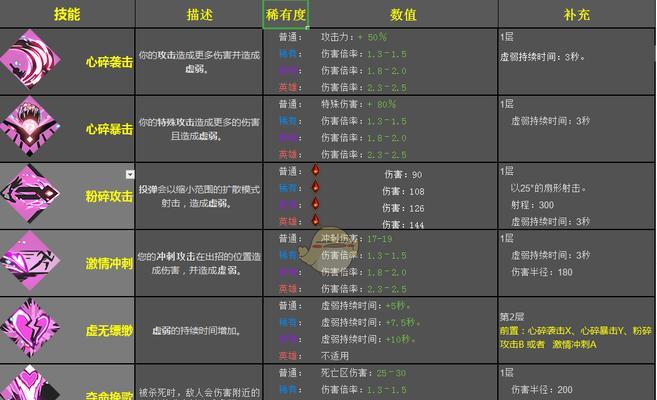Click the 心碎暴击 skill icon
The height and width of the screenshot is (400, 657).
[31, 126]
